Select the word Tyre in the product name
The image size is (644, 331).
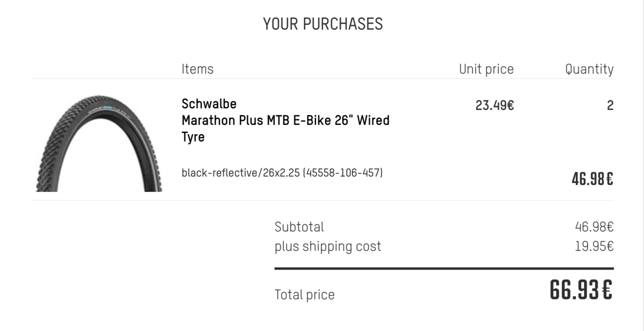(x=193, y=137)
